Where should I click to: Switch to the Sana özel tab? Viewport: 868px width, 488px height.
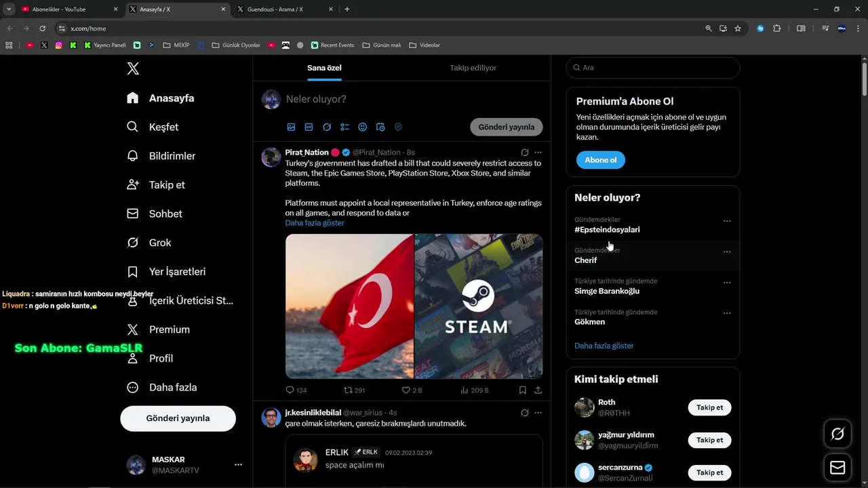[324, 68]
